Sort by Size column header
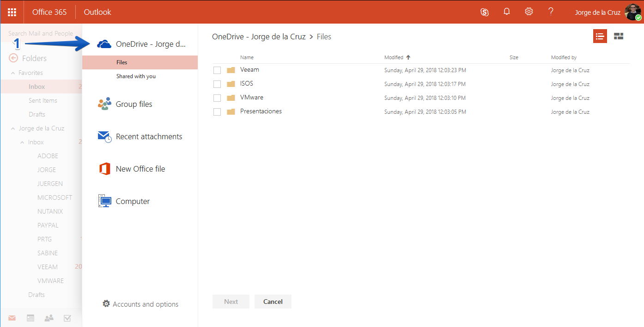The width and height of the screenshot is (644, 327). [x=514, y=57]
